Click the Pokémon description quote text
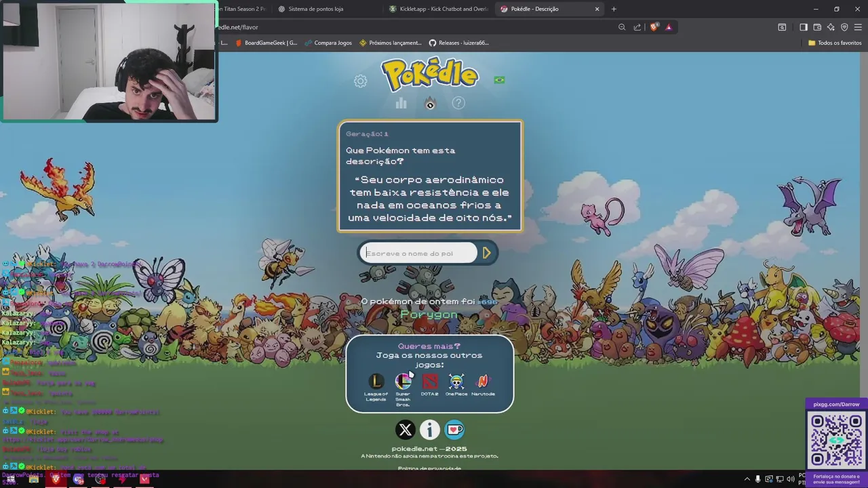 click(x=430, y=199)
